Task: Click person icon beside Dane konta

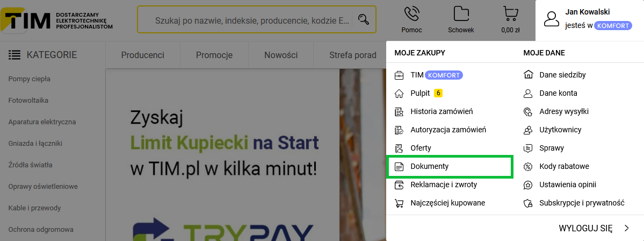Action: tap(528, 94)
